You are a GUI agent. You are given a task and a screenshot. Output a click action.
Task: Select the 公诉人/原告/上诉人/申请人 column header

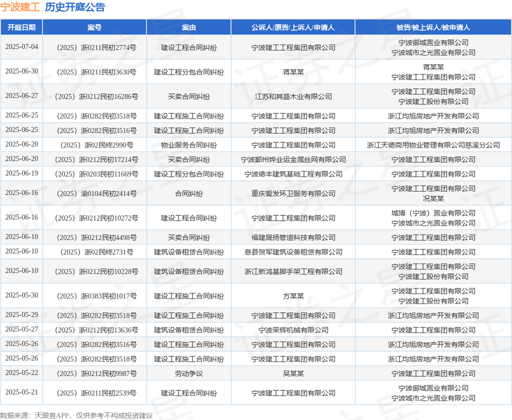[293, 27]
